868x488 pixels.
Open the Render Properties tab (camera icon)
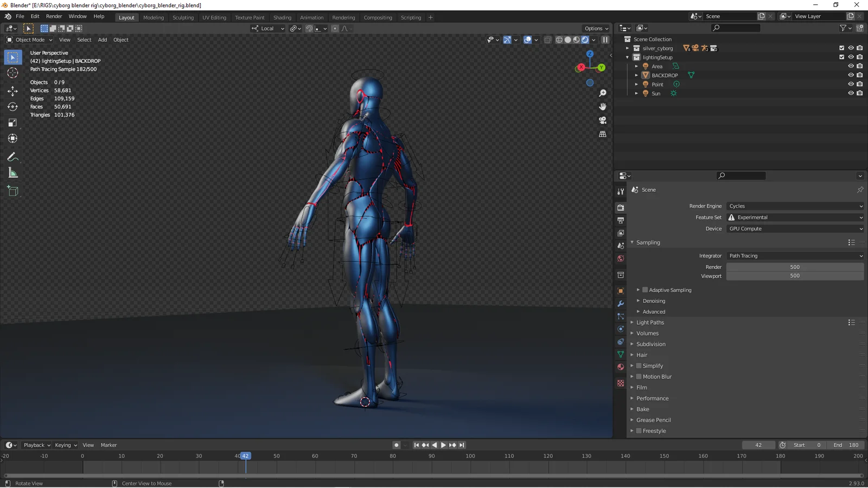click(620, 207)
